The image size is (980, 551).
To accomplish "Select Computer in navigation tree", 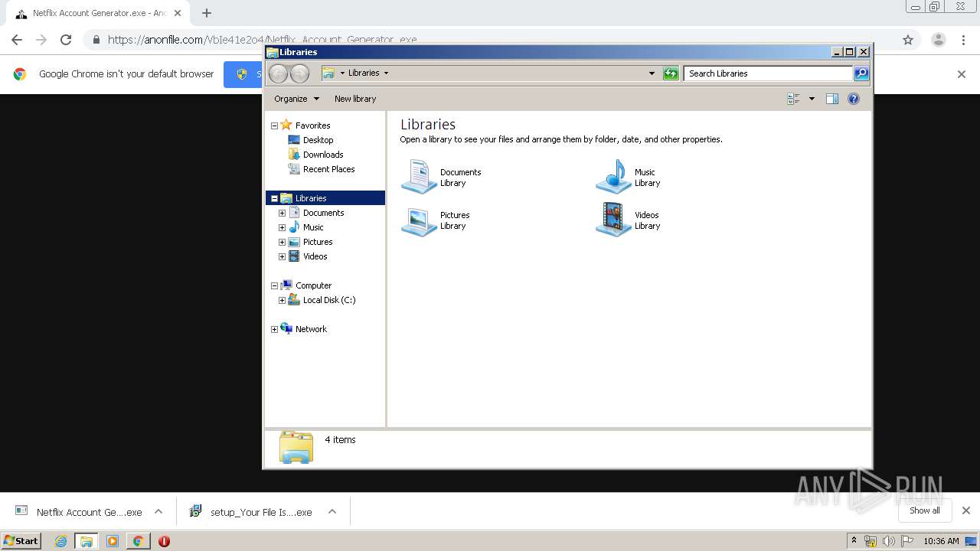I will point(313,285).
